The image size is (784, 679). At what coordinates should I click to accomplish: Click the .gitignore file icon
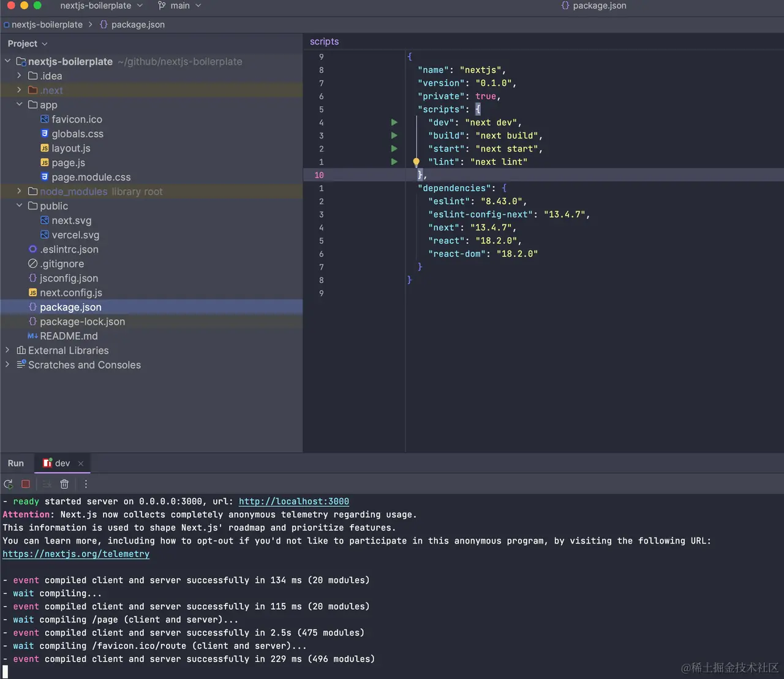coord(33,264)
